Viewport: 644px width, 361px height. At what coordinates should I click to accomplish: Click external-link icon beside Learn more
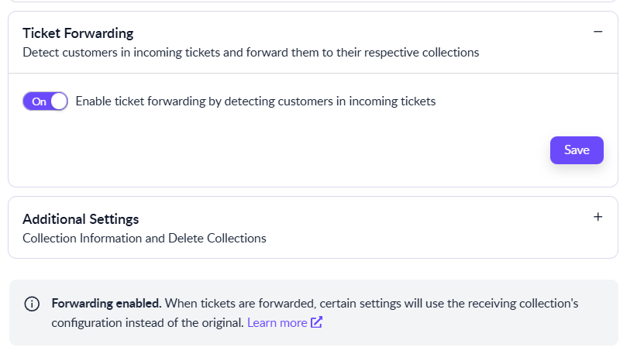pyautogui.click(x=316, y=322)
